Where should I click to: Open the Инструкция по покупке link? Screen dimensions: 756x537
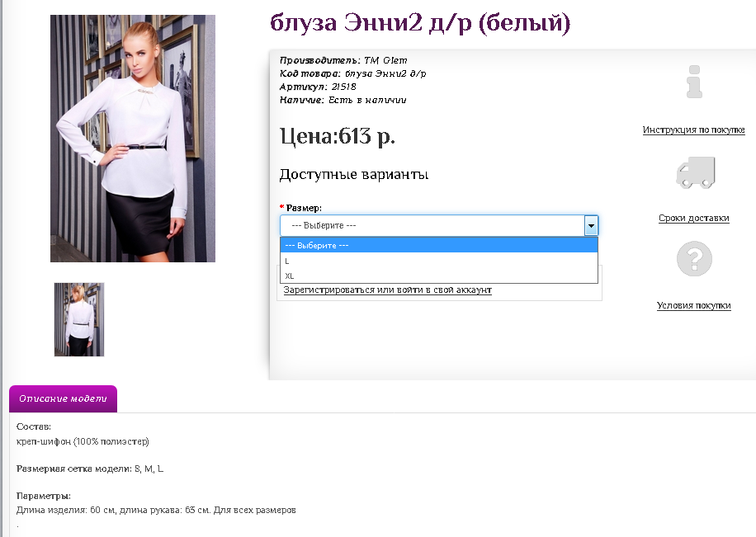pos(693,130)
